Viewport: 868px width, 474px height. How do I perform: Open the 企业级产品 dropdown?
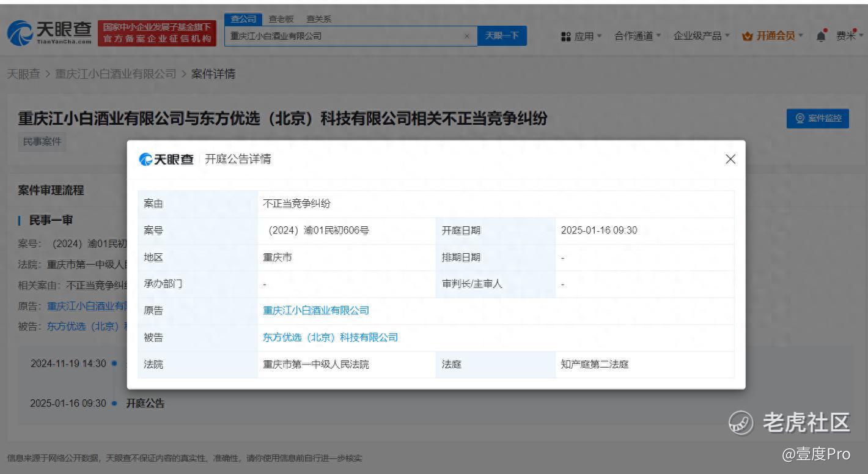coord(702,36)
